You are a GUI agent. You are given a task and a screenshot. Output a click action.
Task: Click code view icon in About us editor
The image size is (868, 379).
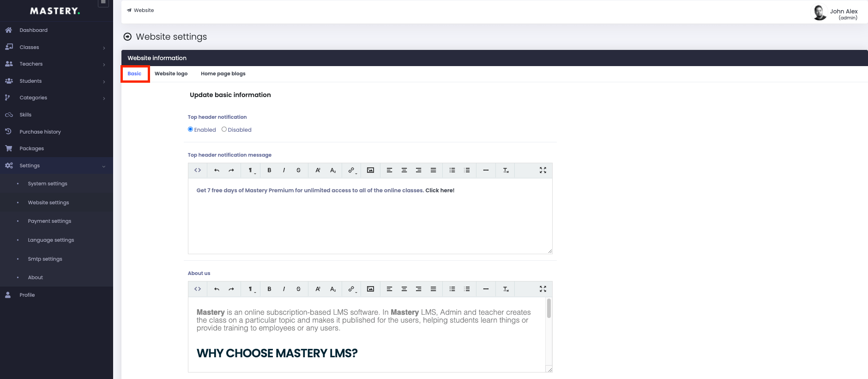pos(198,289)
